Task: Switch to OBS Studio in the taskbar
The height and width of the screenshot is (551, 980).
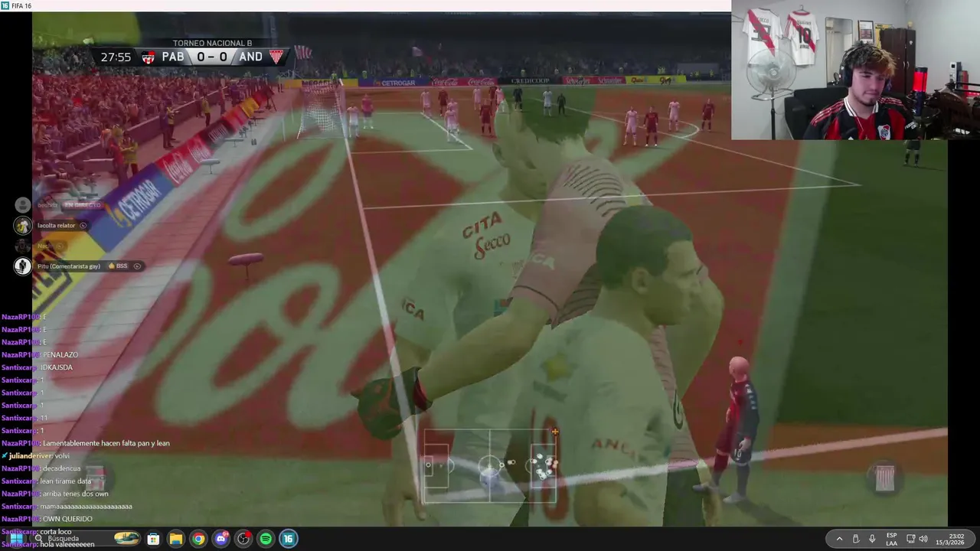Action: point(243,539)
